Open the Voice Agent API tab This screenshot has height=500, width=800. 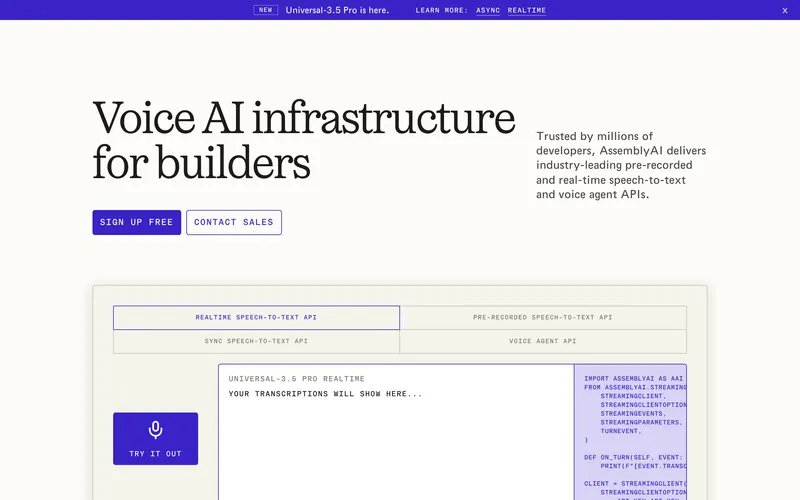(543, 341)
